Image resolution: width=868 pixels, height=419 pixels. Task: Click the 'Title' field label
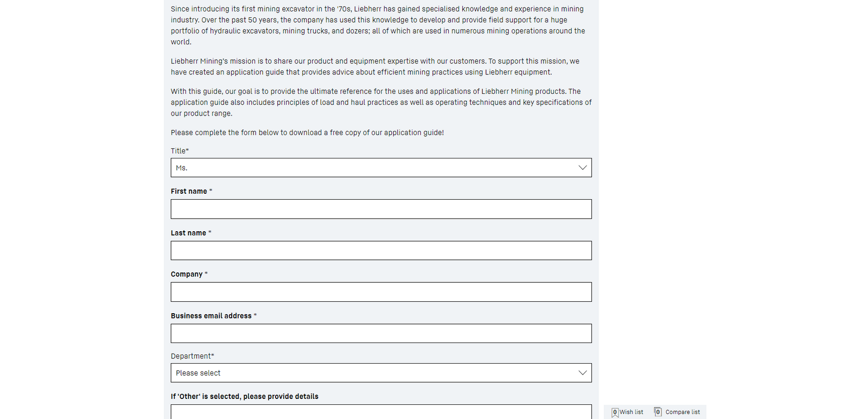(178, 151)
